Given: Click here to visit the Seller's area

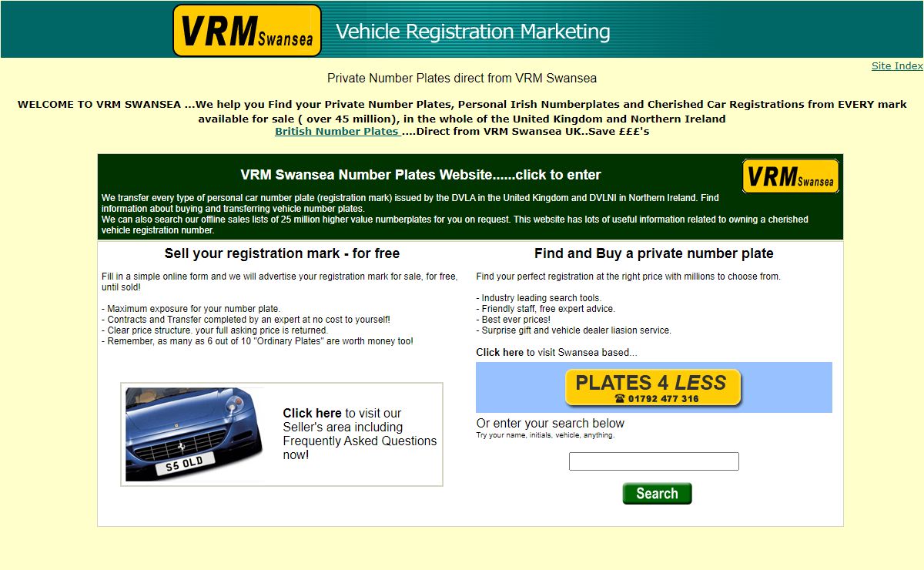Looking at the screenshot, I should tap(312, 413).
